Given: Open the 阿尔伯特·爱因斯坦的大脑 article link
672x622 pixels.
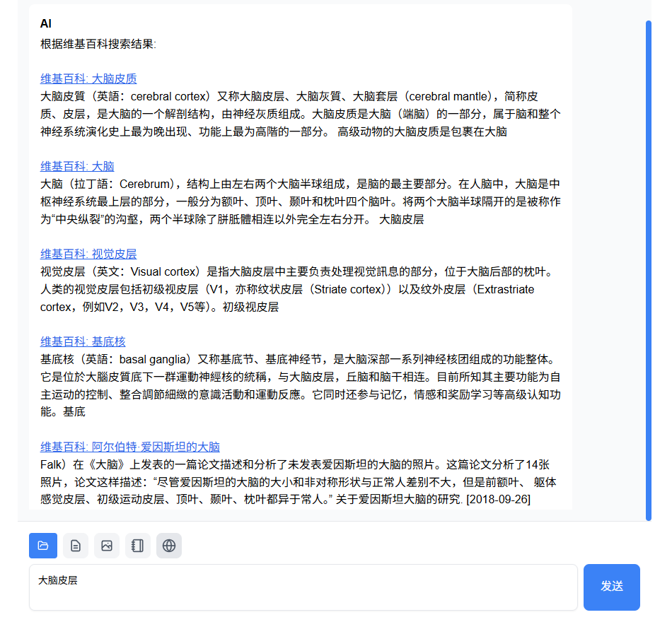Looking at the screenshot, I should (x=130, y=446).
